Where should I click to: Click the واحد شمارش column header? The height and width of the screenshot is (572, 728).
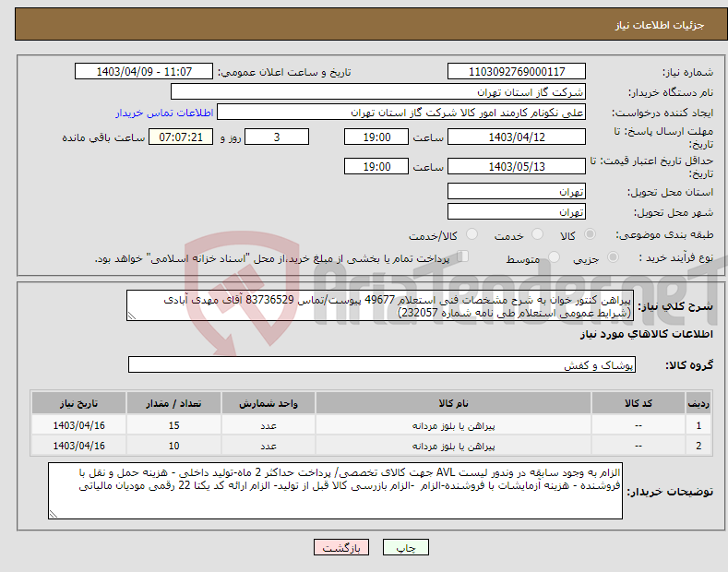[269, 403]
